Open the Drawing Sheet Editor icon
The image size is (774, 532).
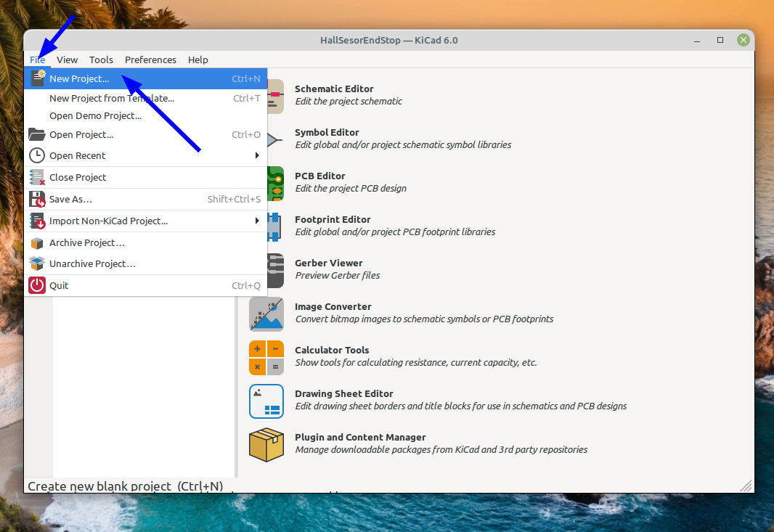266,401
